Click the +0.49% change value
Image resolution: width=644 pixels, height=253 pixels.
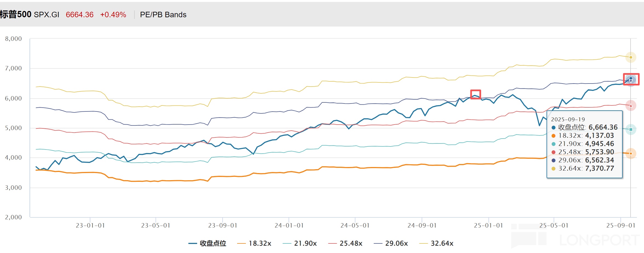click(x=113, y=15)
